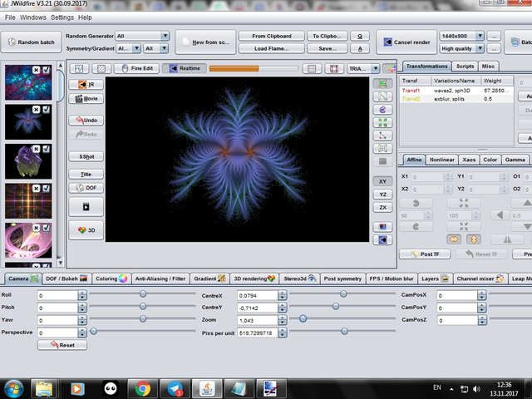Screen dimensions: 532x399
Task: Click the Fine Edit mouse button
Action: [x=136, y=69]
